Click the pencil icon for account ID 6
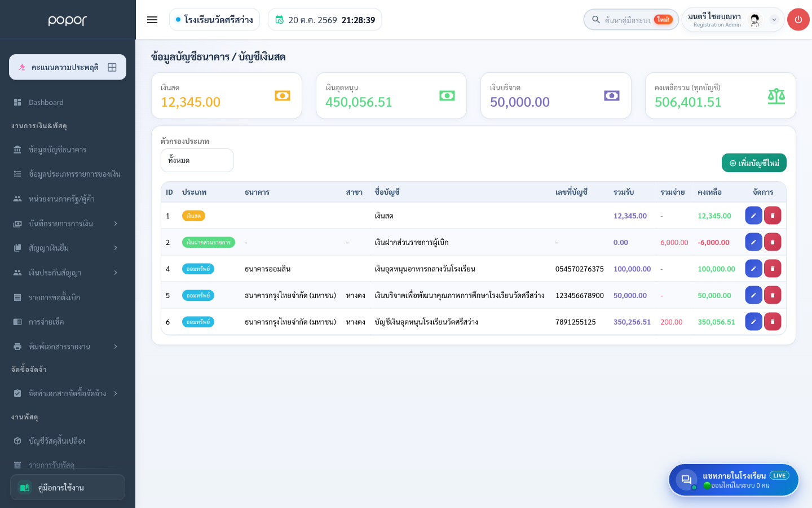812x508 pixels. 753,322
